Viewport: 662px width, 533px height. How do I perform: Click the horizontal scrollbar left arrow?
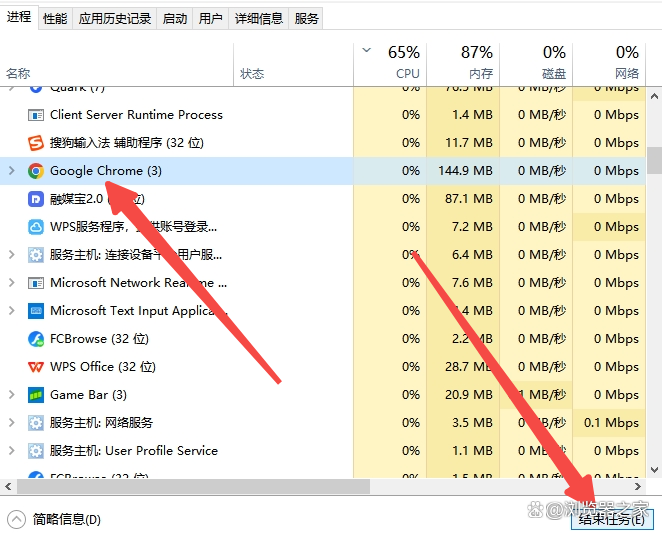point(8,487)
